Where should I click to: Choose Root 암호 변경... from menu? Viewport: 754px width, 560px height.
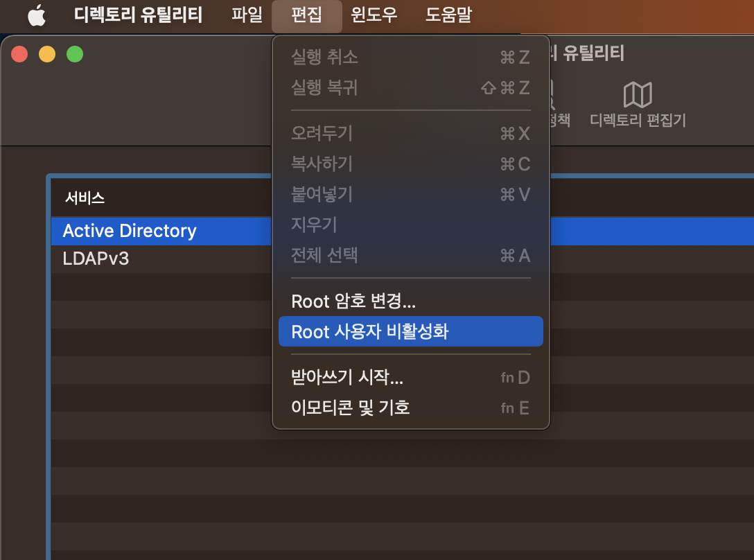pyautogui.click(x=411, y=301)
